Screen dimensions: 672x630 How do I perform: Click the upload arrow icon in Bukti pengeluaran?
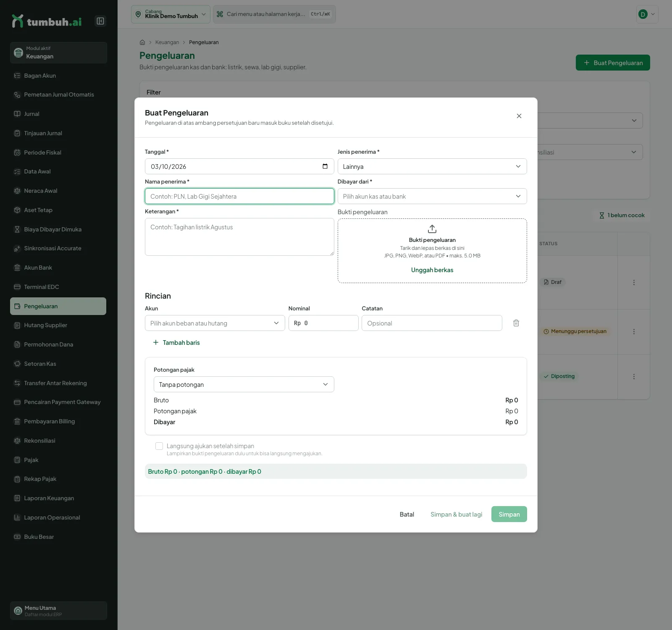tap(432, 229)
